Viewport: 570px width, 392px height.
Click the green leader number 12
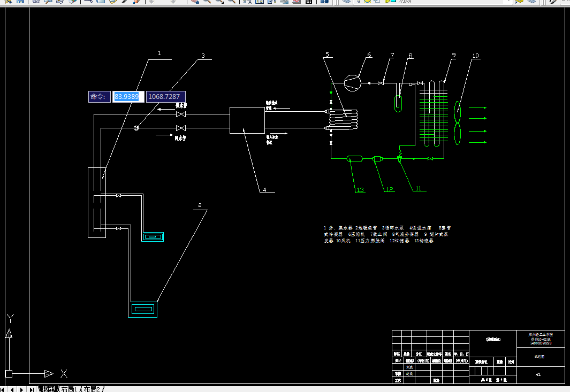pos(390,189)
